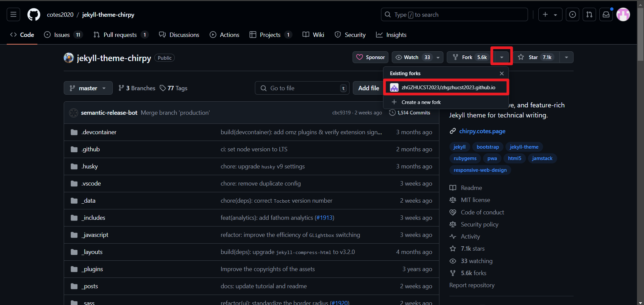This screenshot has height=305, width=644.
Task: View 3 Branches link
Action: pyautogui.click(x=137, y=88)
